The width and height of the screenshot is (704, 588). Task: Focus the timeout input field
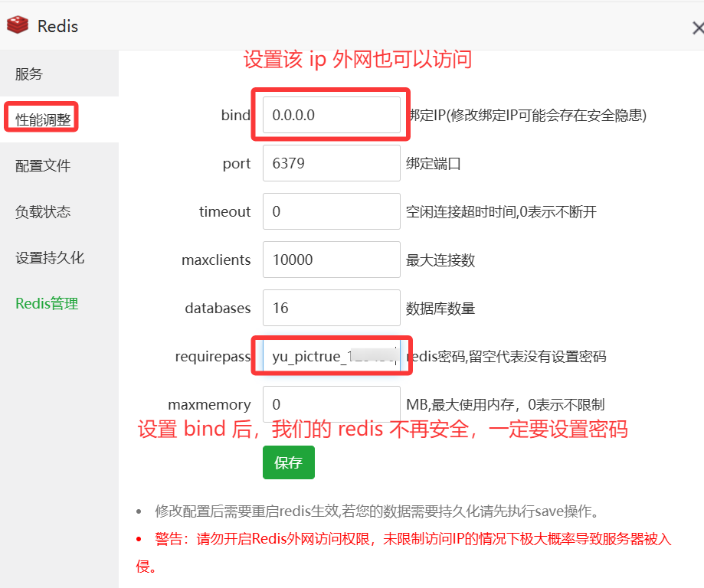tap(332, 211)
